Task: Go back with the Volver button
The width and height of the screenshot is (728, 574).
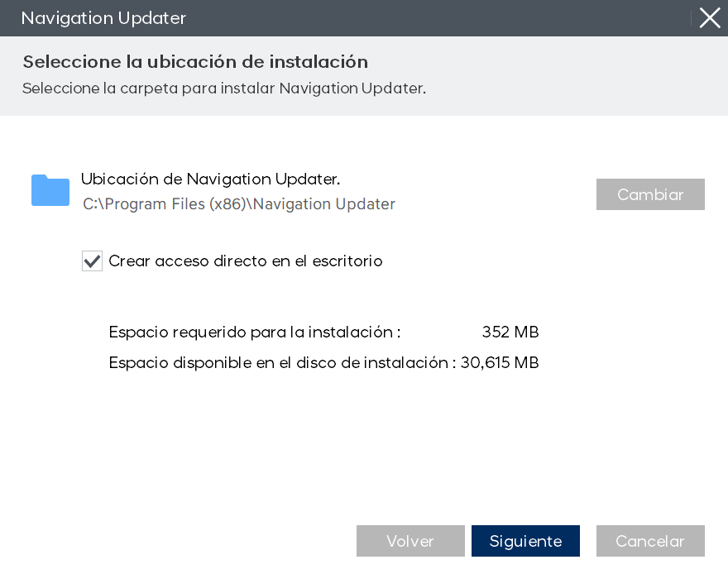Action: coord(410,541)
